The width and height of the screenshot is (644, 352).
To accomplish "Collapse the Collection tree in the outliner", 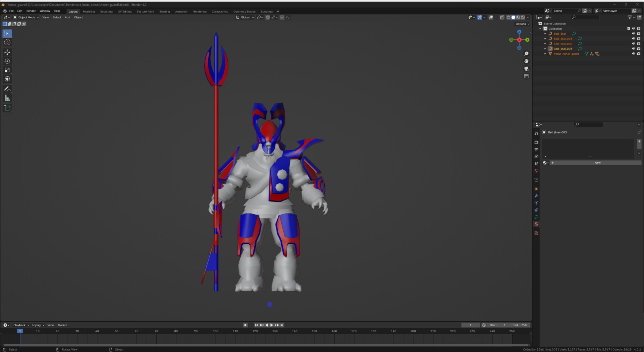I will (x=540, y=29).
